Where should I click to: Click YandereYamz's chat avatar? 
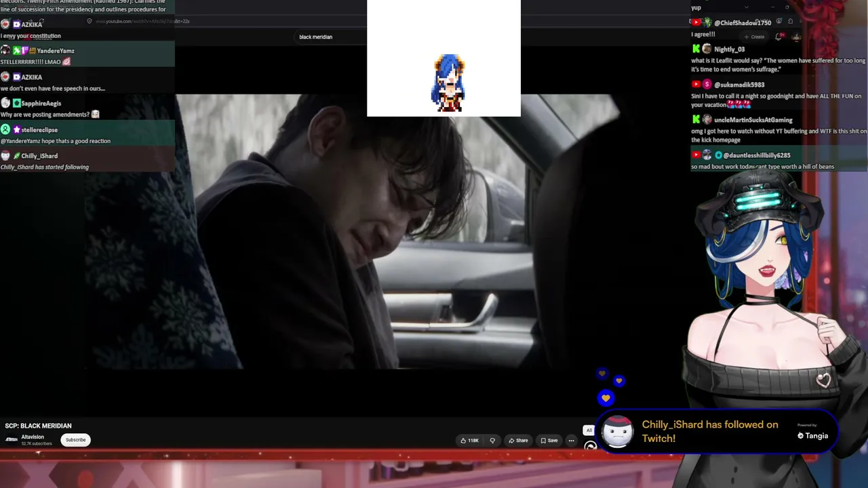tap(5, 50)
